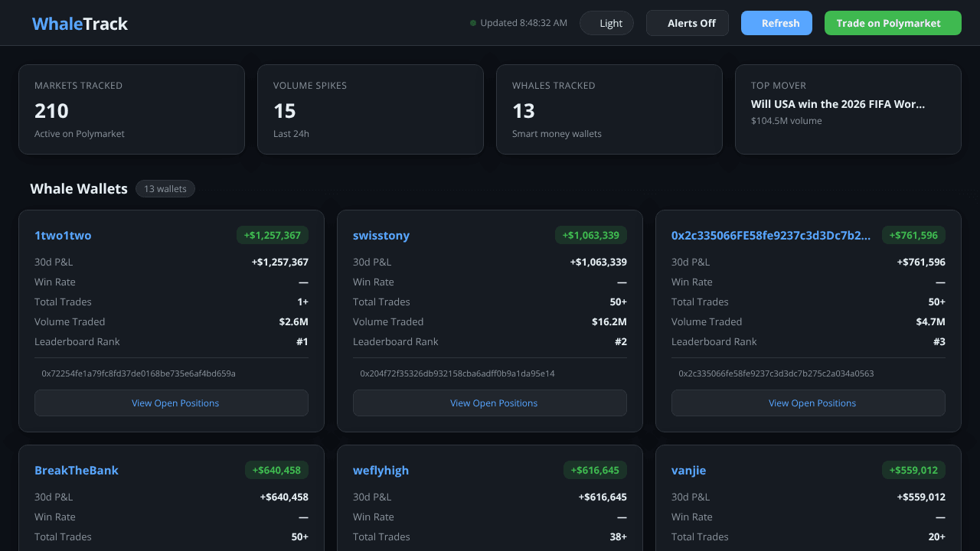
Task: Click the 13 whales tracked number
Action: click(x=524, y=111)
